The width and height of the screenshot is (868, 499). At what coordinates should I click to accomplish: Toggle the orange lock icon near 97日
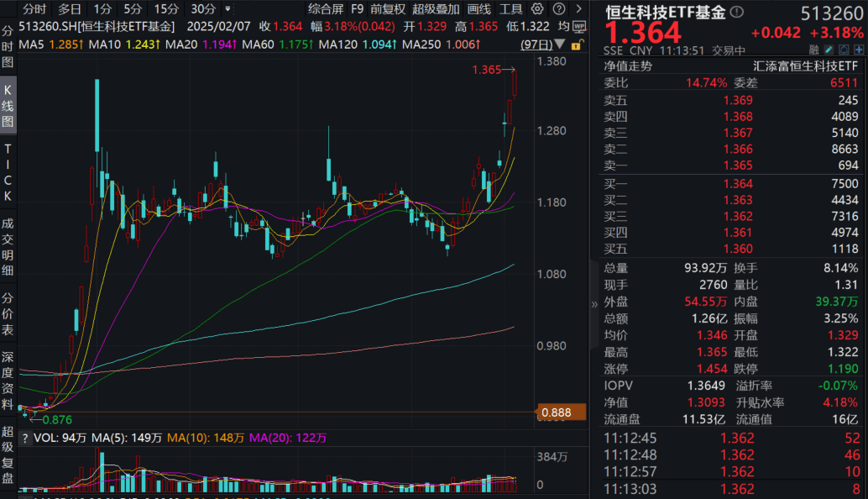point(577,45)
